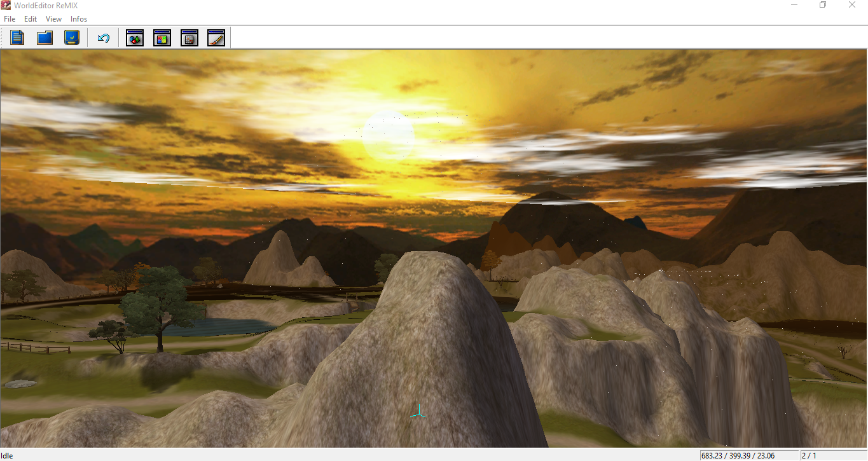Close the WorldEditor ReMIX window
The width and height of the screenshot is (868, 461).
tap(852, 5)
